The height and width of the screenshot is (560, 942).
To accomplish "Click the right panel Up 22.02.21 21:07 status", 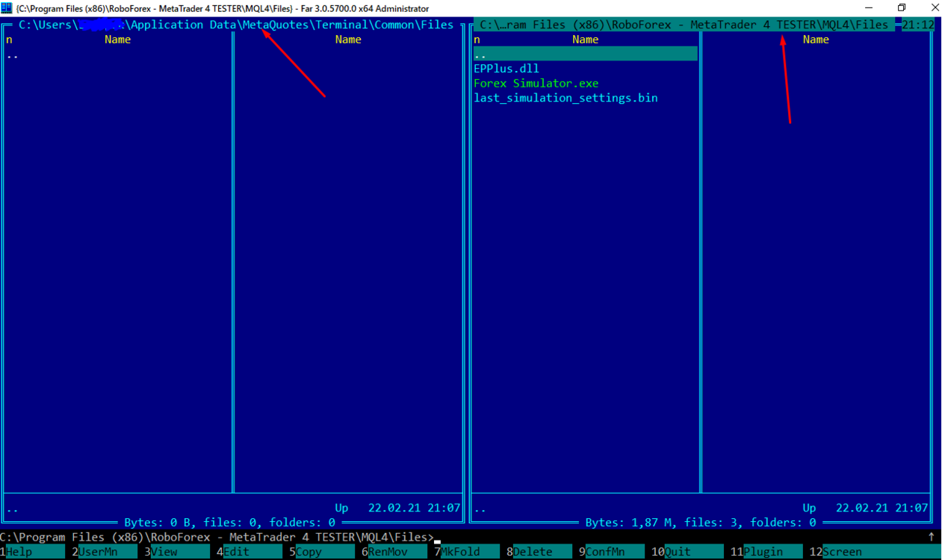I will tap(865, 508).
